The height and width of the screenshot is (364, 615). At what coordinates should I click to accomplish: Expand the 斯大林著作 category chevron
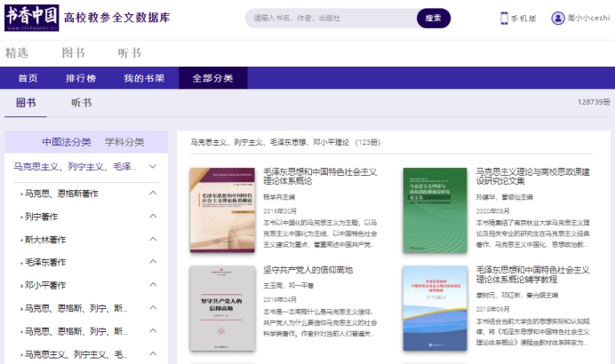point(153,239)
